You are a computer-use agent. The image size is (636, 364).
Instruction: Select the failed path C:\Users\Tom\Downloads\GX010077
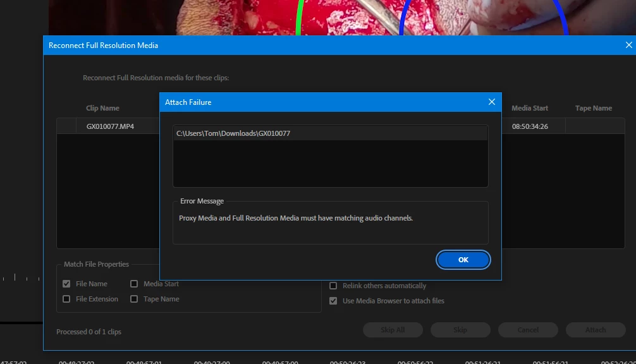pos(331,133)
